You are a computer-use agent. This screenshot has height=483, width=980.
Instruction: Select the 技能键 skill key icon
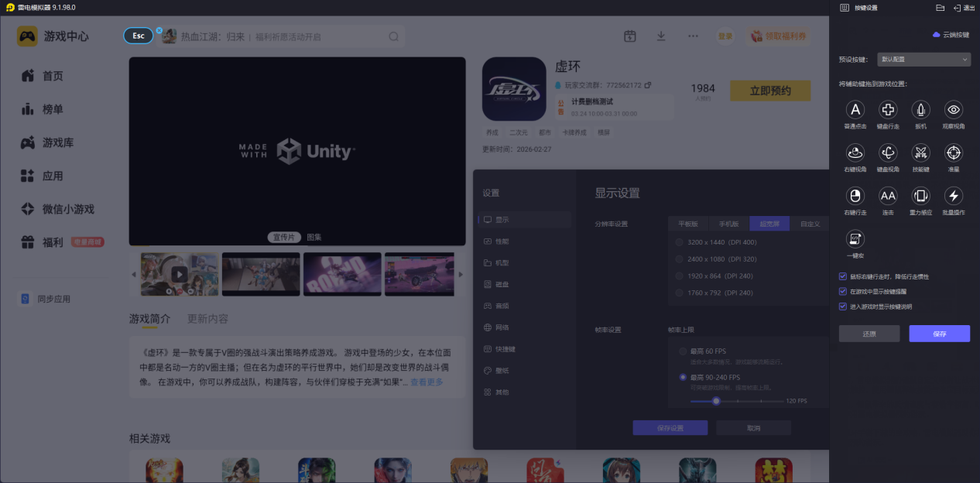tap(921, 152)
